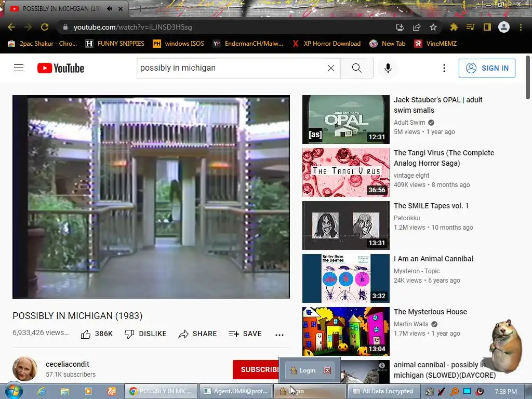Open The SMILE Tapes vol. 1 thumbnail
The image size is (532, 399).
click(x=345, y=225)
